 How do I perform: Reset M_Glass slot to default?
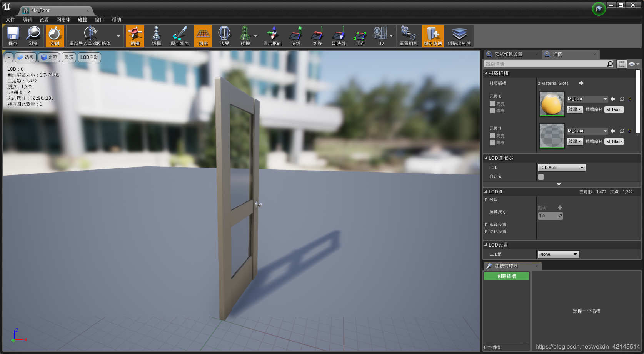(630, 131)
